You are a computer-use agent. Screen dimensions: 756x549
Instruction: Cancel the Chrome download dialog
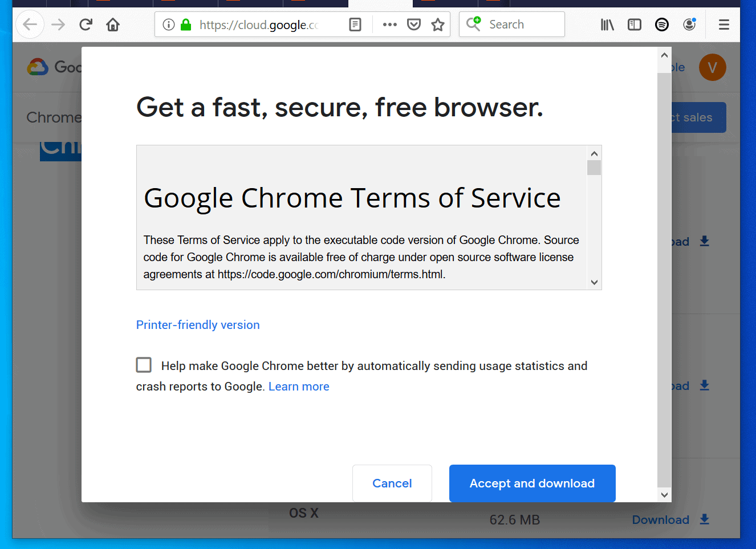(392, 483)
